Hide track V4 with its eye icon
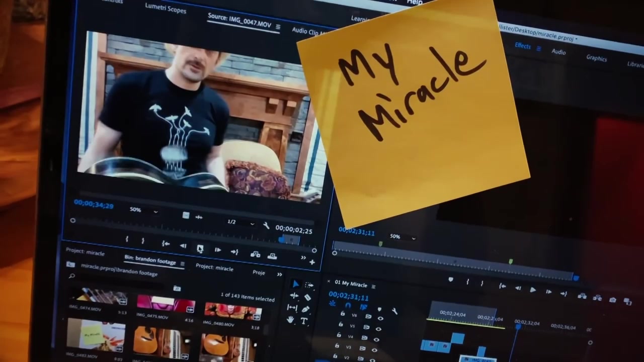644x362 pixels. pyautogui.click(x=377, y=339)
